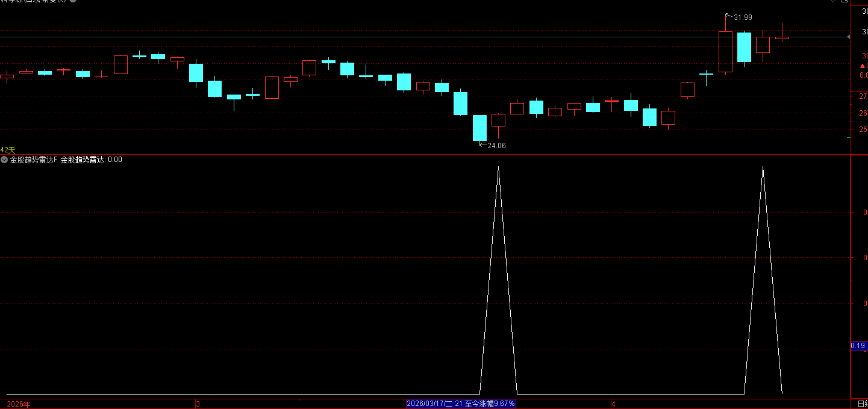Click the price axis label 26
Screen dimensions: 868x409
click(x=863, y=113)
